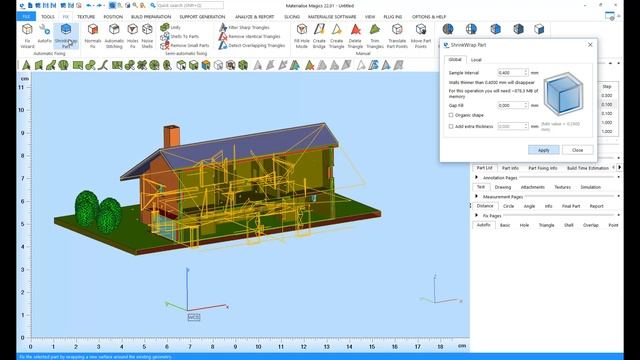Click the Delete Triangle tool
Viewport: 640px width, 360px height.
[x=355, y=36]
